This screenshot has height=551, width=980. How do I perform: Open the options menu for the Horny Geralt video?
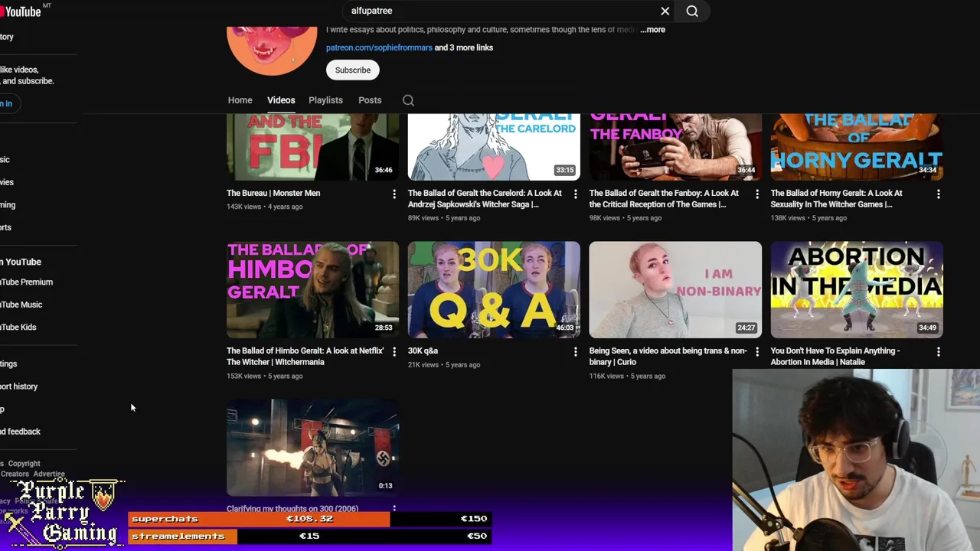click(x=939, y=194)
